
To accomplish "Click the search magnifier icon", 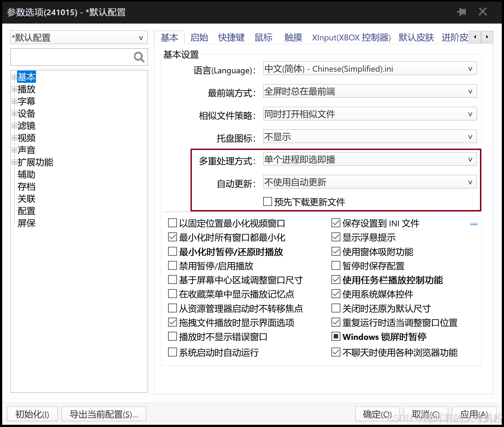I will click(x=139, y=57).
